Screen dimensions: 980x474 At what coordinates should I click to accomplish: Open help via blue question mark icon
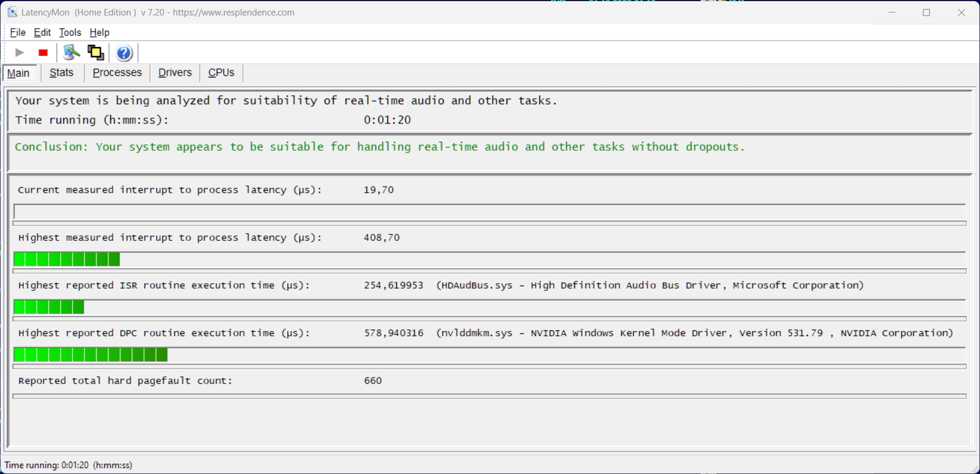124,53
